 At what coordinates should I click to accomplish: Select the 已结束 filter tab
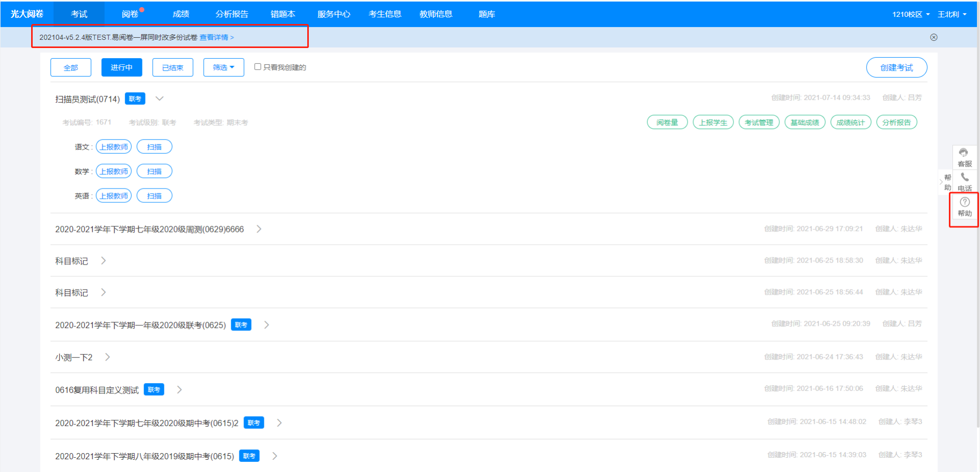[x=173, y=67]
